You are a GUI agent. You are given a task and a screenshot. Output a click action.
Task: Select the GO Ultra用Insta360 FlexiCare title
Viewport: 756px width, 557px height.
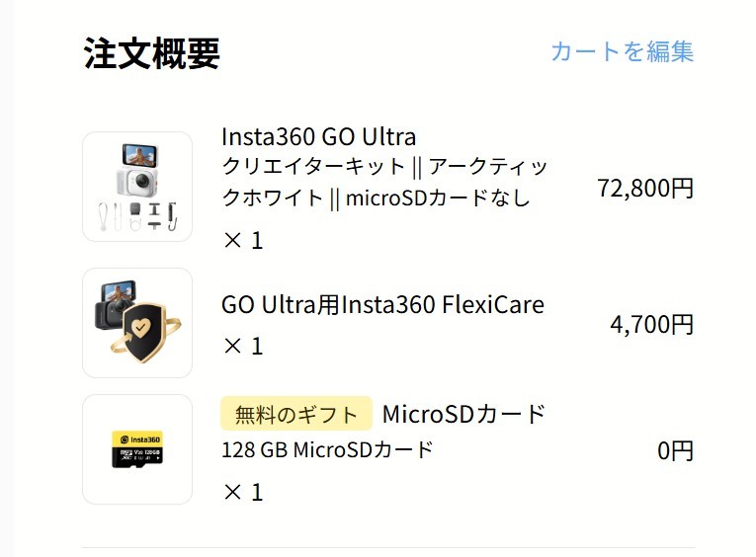click(x=382, y=304)
